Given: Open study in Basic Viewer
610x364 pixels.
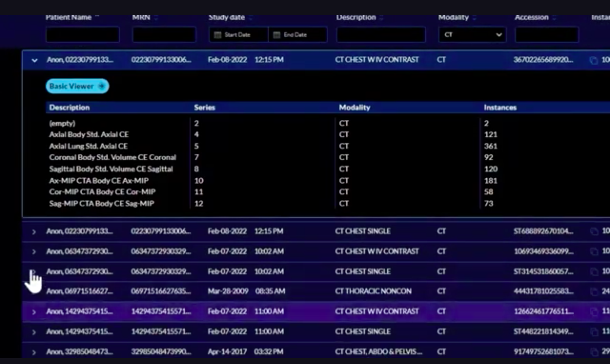Looking at the screenshot, I should pyautogui.click(x=77, y=86).
